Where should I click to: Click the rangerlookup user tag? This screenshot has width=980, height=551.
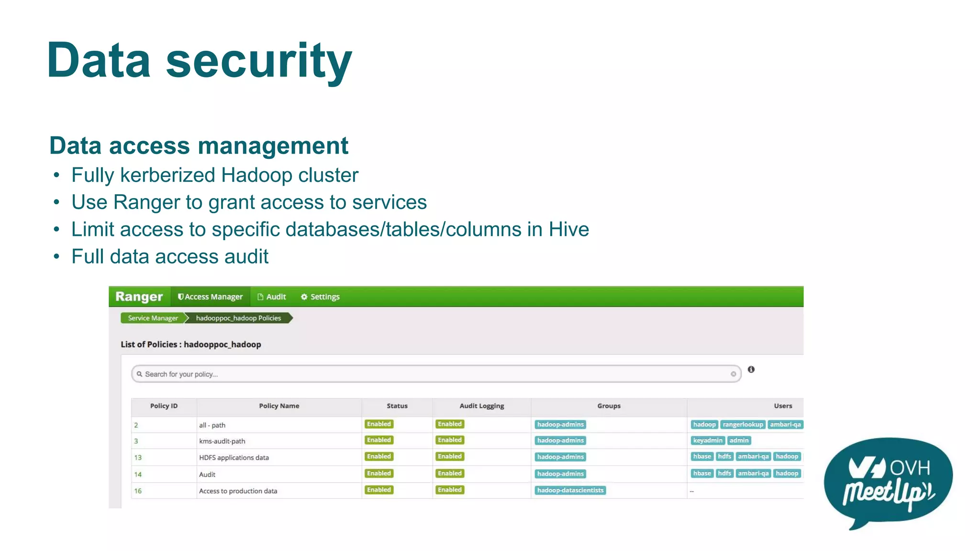coord(743,425)
